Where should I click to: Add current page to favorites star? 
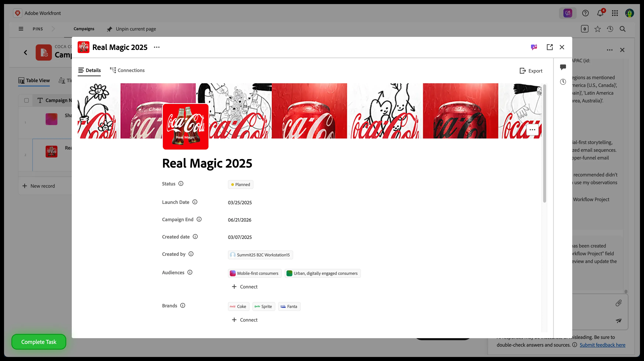pos(597,29)
